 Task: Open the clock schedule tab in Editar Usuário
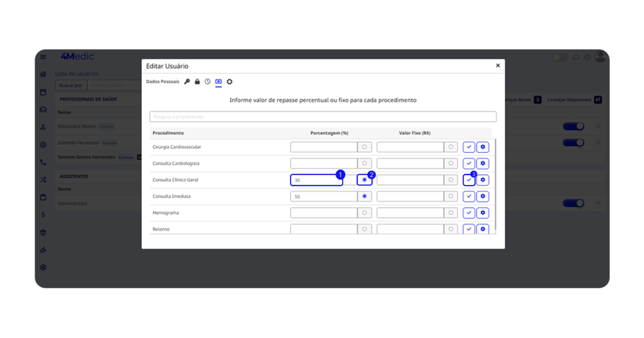208,82
